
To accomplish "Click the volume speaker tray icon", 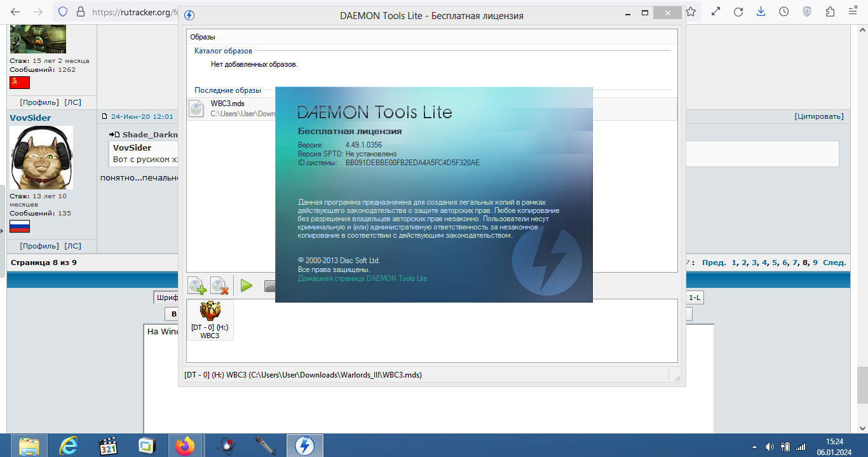I will pos(770,447).
